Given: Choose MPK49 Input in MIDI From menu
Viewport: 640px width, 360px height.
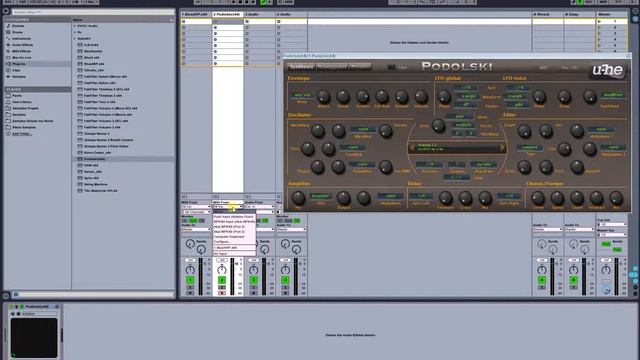Looking at the screenshot, I should pyautogui.click(x=233, y=222).
